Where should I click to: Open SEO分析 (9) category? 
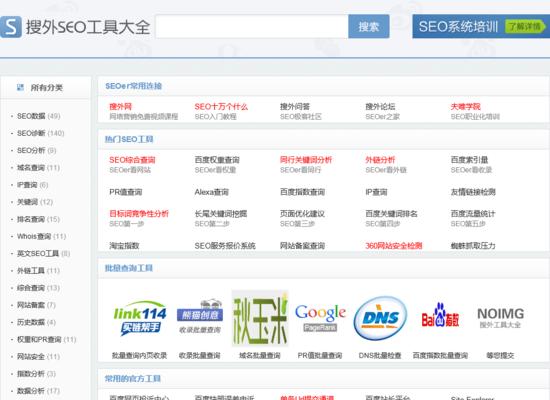point(36,150)
